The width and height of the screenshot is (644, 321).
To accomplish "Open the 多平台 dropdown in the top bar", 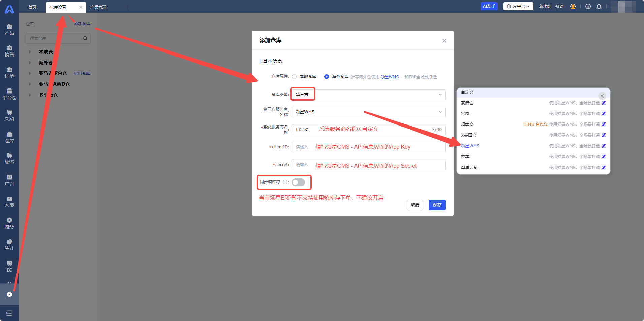I will click(x=518, y=7).
